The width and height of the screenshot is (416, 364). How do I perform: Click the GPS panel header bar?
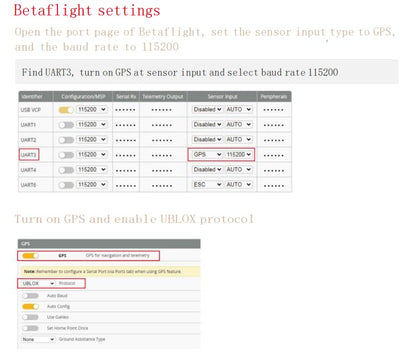109,244
